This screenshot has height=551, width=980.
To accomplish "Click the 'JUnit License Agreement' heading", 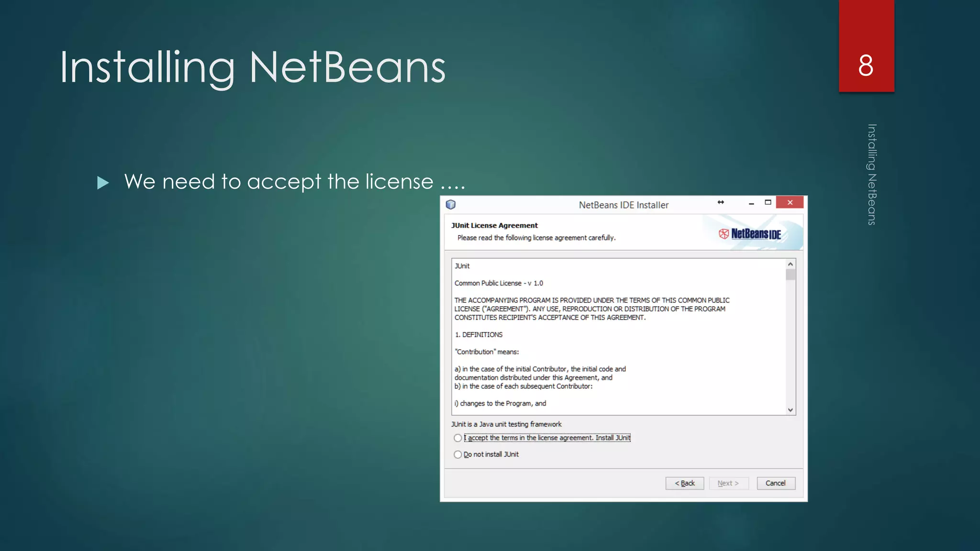I will 494,225.
